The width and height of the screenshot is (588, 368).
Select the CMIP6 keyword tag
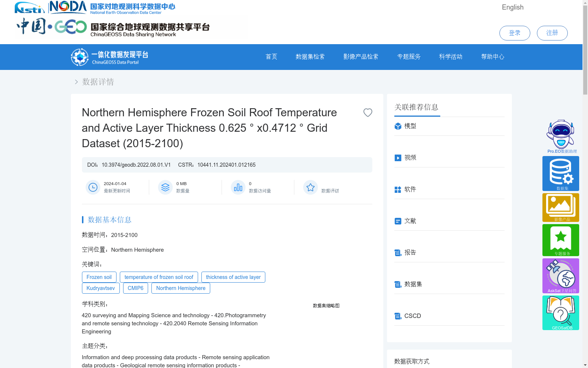click(x=136, y=288)
